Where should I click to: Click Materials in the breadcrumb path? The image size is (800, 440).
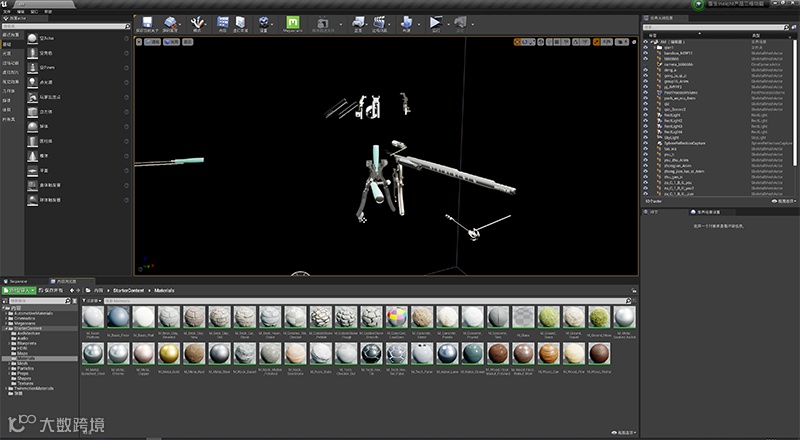(x=164, y=290)
